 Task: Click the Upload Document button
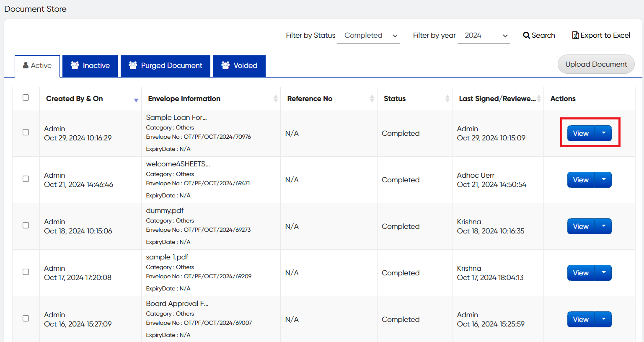pyautogui.click(x=596, y=64)
